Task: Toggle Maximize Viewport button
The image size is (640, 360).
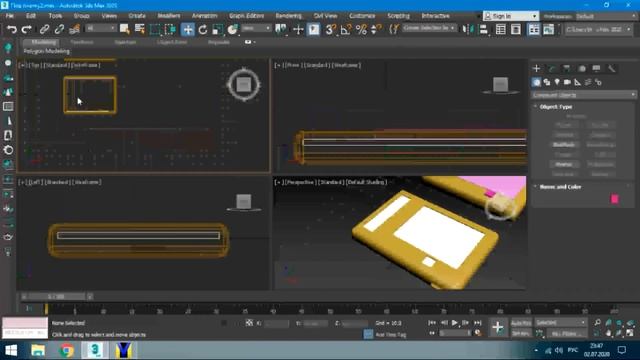Action: coord(630,333)
